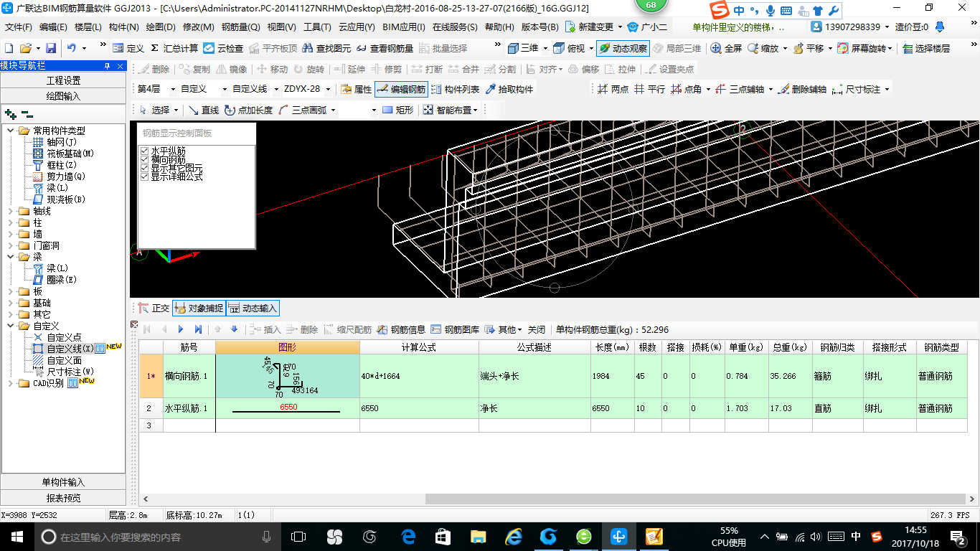The height and width of the screenshot is (551, 980).
Task: Open Windows Start menu
Action: (17, 536)
